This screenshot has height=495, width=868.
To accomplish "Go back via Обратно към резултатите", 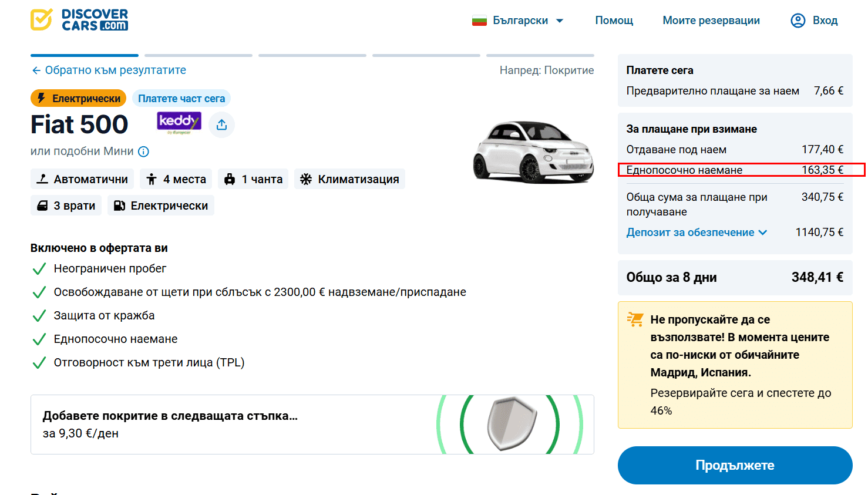I will [109, 70].
